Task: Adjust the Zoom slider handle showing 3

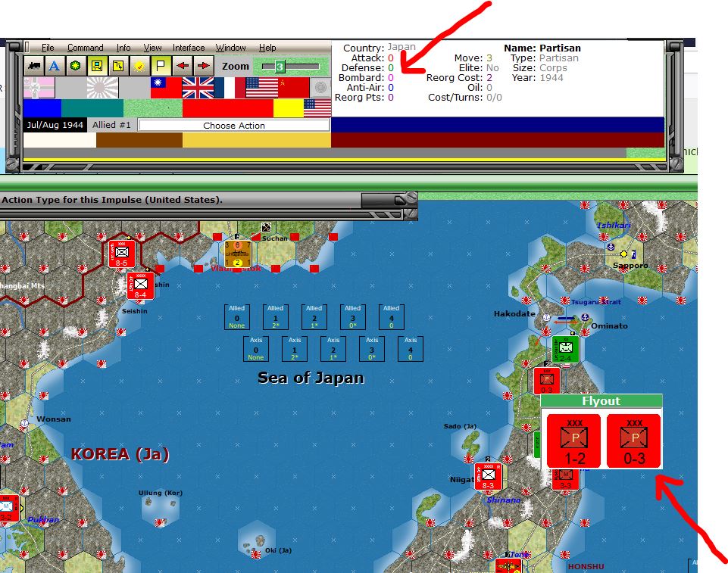Action: point(280,67)
